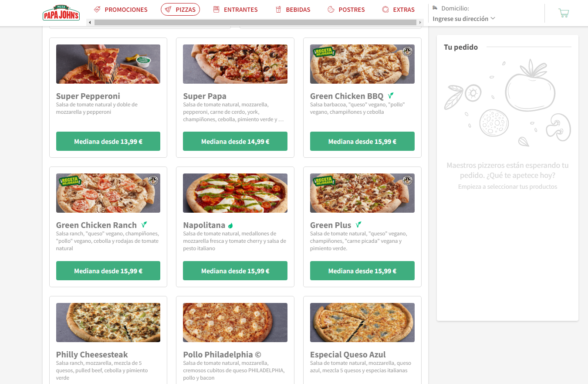Image resolution: width=588 pixels, height=384 pixels.
Task: Open the Pollo Philadelphia pizza photo
Action: tap(235, 323)
